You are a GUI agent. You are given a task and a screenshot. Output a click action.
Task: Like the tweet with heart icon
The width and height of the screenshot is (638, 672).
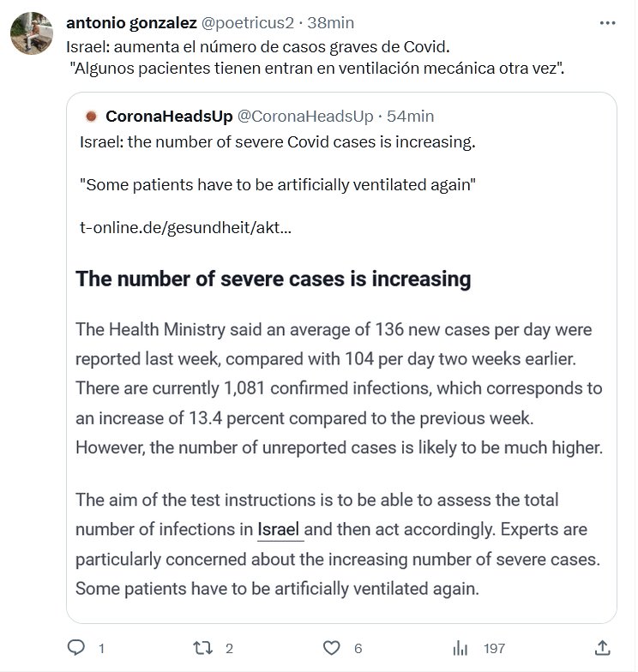331,648
